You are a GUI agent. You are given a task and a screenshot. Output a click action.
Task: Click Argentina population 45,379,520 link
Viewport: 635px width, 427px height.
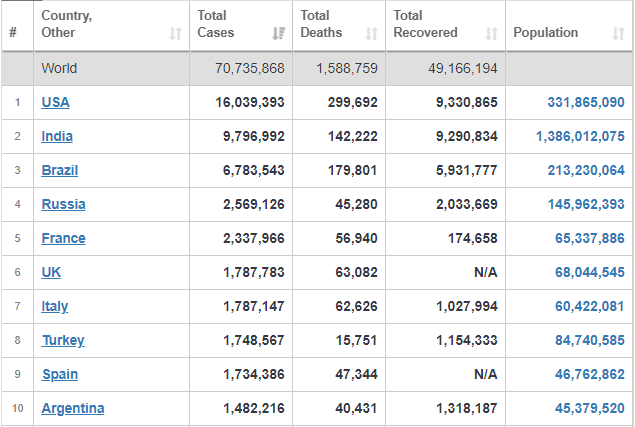590,408
